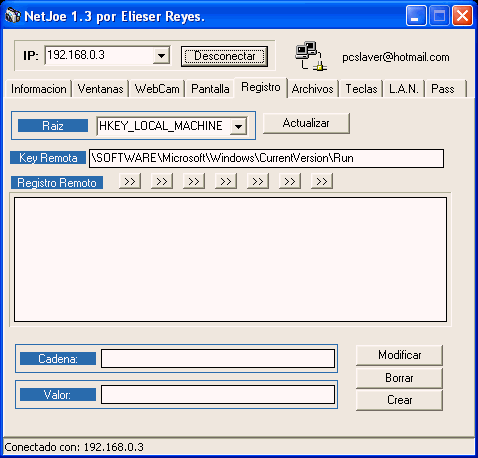Screen dimensions: 478x458
Task: Click the Desconectar button
Action: tap(224, 56)
